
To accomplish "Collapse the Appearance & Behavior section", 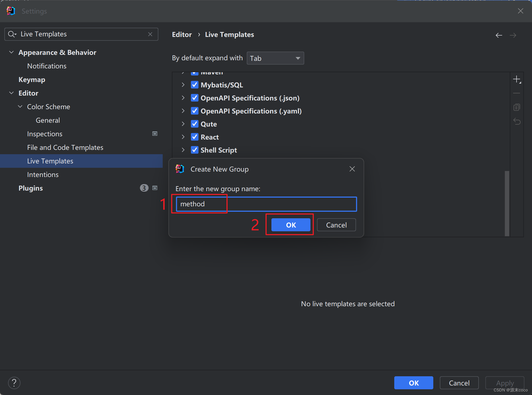I will [11, 52].
